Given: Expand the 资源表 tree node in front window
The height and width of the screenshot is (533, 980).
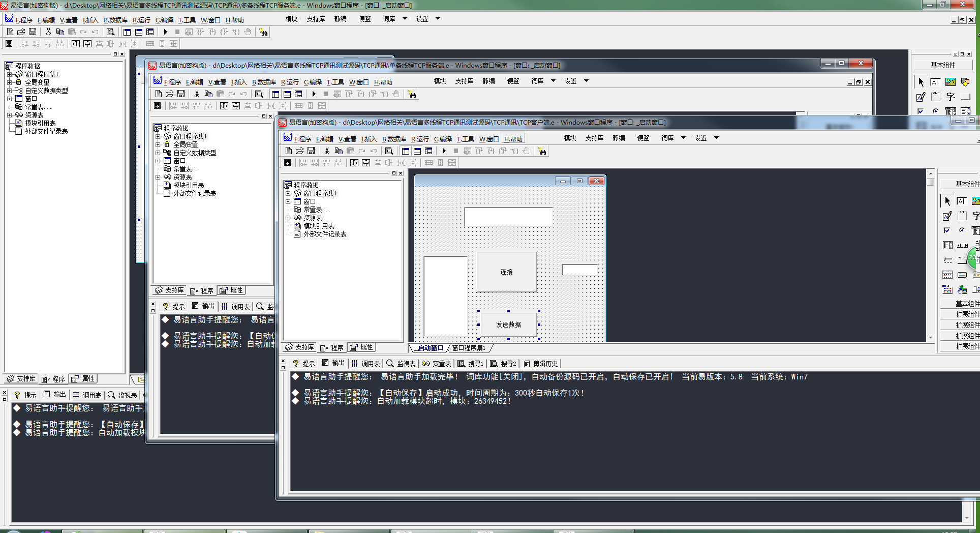Looking at the screenshot, I should coord(288,218).
